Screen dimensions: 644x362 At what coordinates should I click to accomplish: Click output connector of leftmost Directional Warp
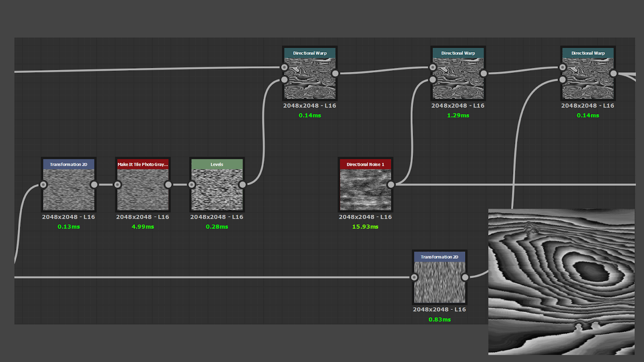(335, 73)
